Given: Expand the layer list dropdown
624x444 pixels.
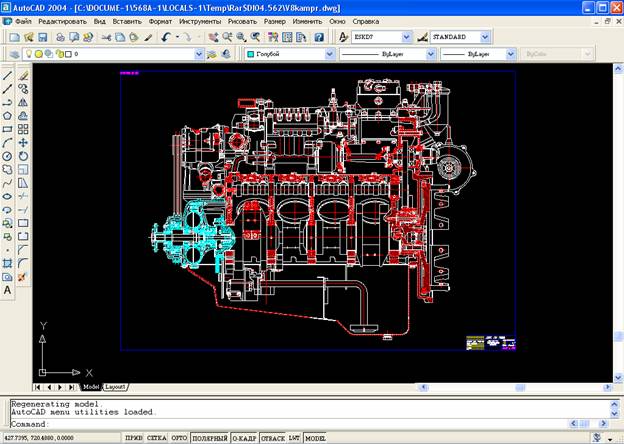Looking at the screenshot, I should (x=199, y=54).
